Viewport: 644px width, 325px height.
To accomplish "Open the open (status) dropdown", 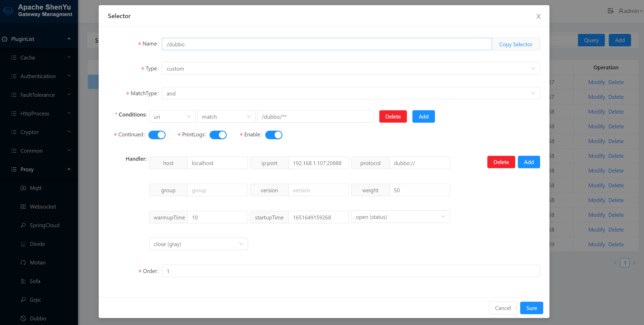I will (400, 217).
